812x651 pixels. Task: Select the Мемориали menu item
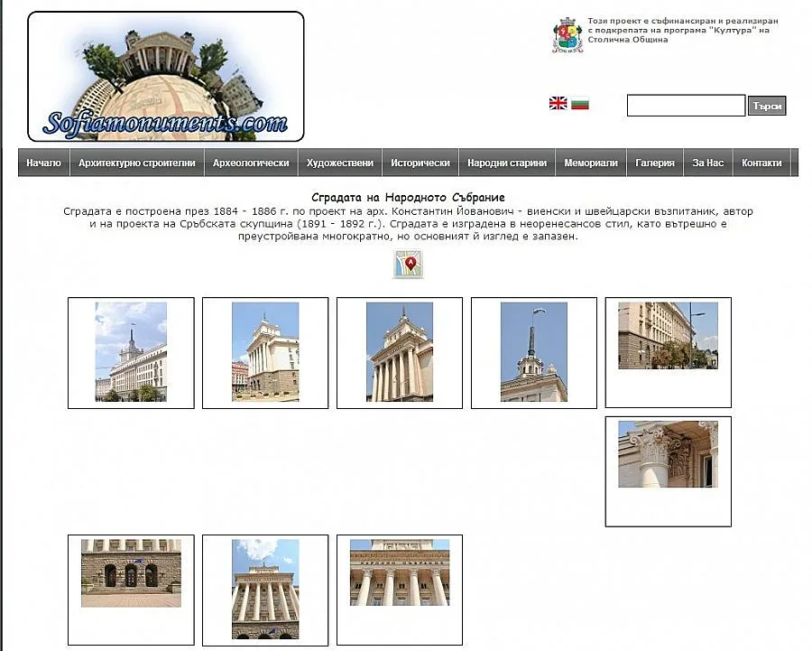(x=591, y=163)
